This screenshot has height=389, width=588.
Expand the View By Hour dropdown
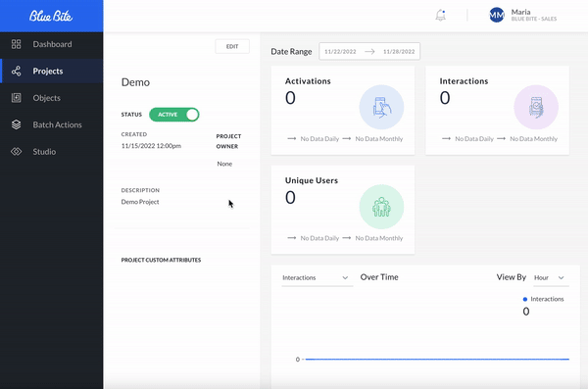click(x=551, y=277)
